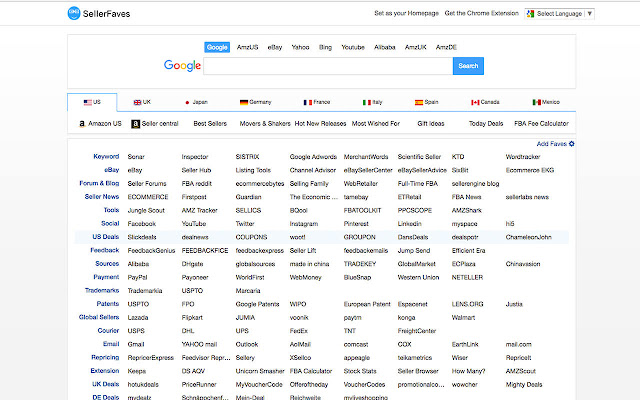
Task: Switch search engine to Youtube
Action: click(353, 47)
